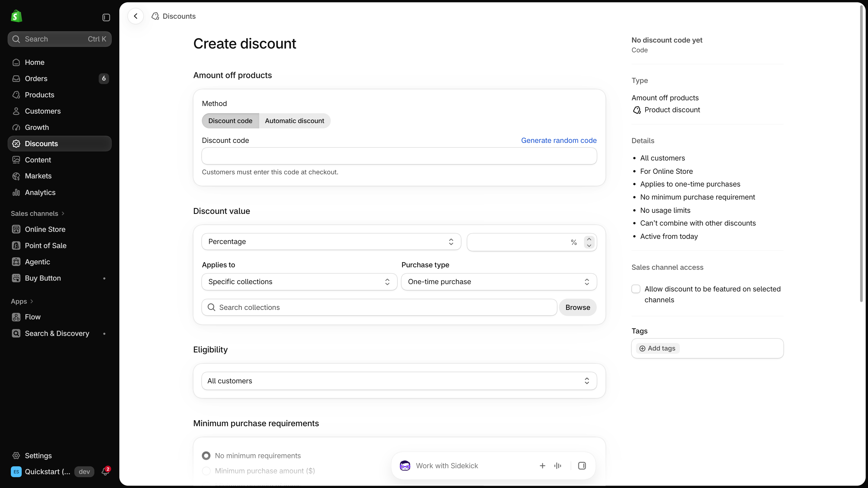Open Orders in the sidebar
Image resolution: width=868 pixels, height=488 pixels.
click(60, 78)
